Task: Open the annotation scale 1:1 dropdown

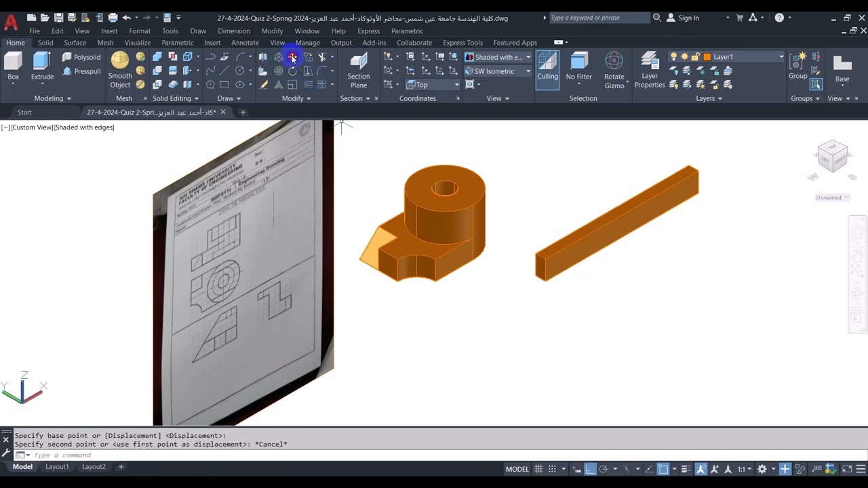Action: click(744, 469)
